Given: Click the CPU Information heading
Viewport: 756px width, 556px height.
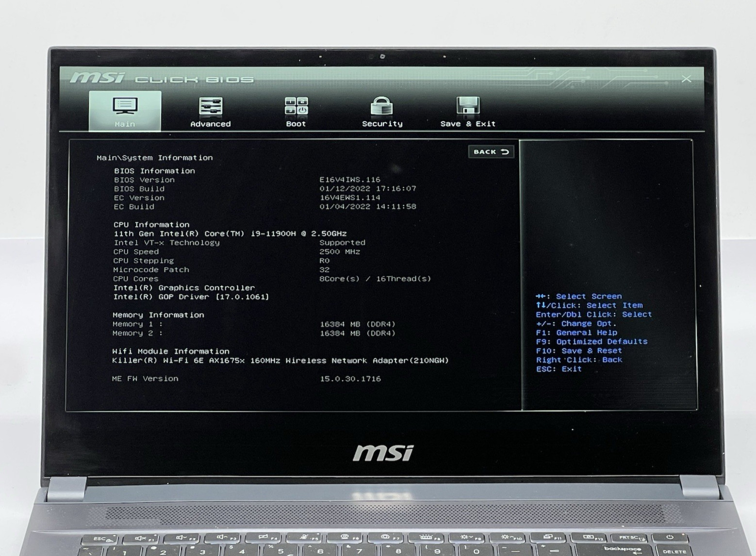Looking at the screenshot, I should (151, 225).
